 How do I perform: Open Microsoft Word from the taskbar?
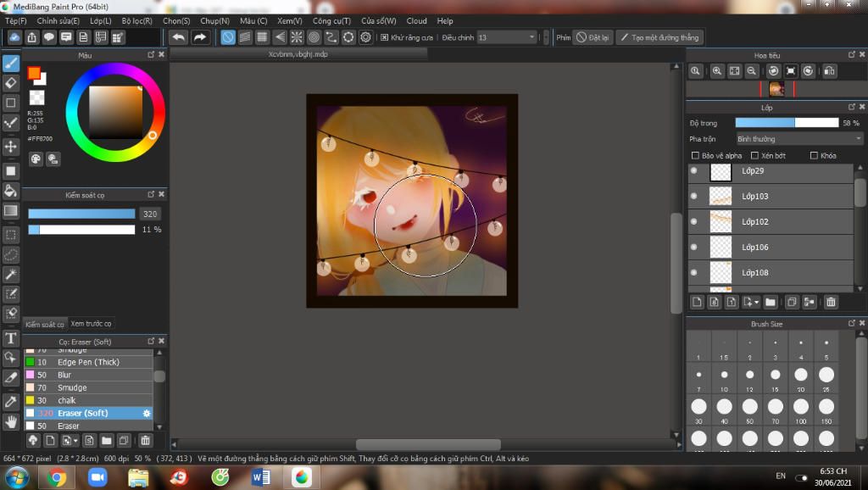pos(261,477)
